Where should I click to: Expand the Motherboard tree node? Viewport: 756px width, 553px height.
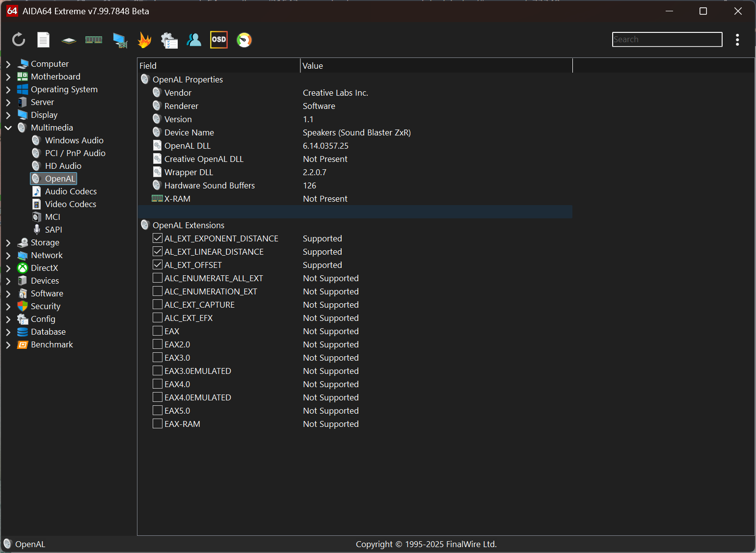pos(8,77)
